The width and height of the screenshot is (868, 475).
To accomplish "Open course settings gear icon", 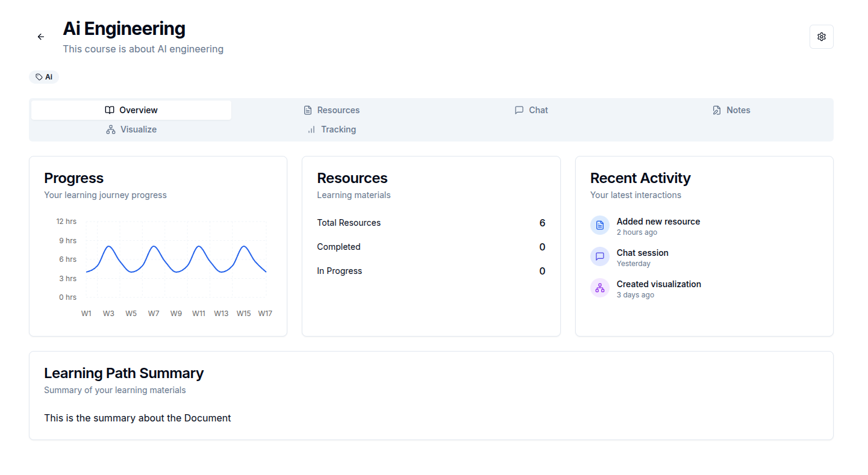I will [821, 37].
